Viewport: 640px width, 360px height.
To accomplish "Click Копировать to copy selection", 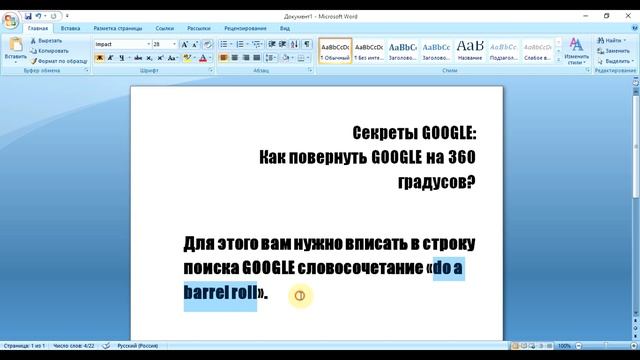I will (x=49, y=51).
